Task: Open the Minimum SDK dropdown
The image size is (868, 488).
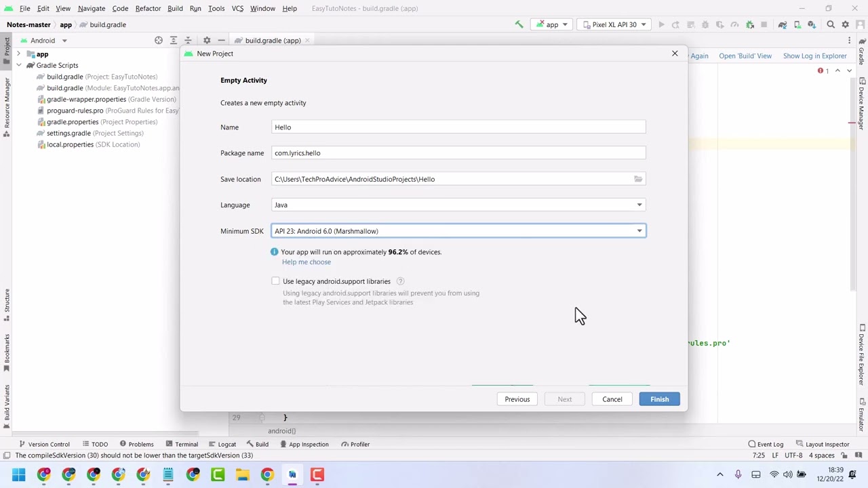Action: click(x=458, y=231)
